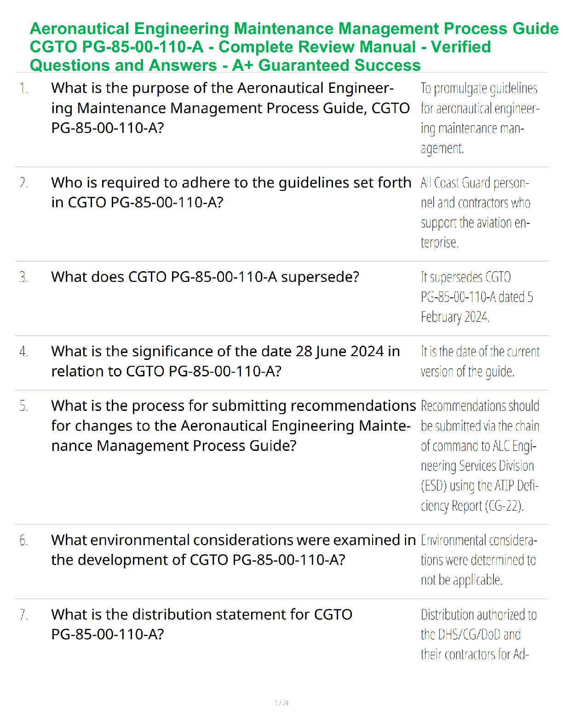Click the answer 'determined to not be applicable'

pyautogui.click(x=479, y=560)
